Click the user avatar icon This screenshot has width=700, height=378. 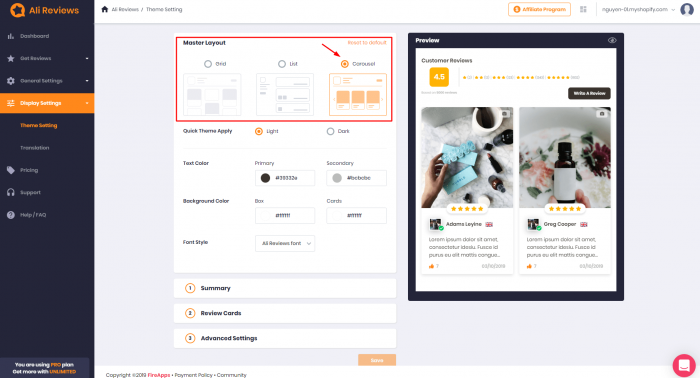click(687, 9)
